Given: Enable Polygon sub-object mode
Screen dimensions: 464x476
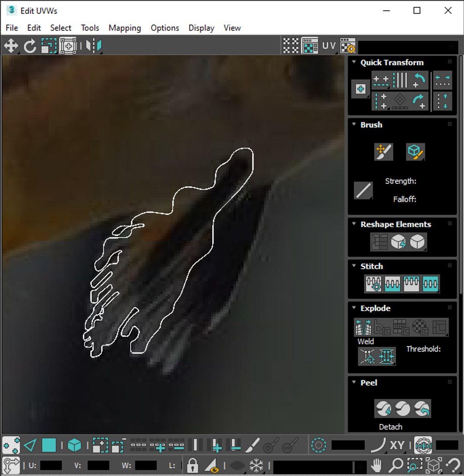Looking at the screenshot, I should coord(49,445).
